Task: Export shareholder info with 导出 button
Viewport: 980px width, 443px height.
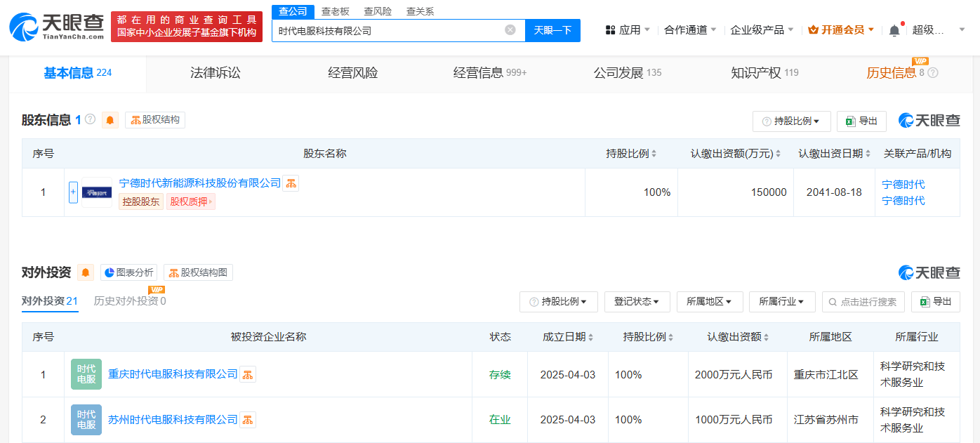Action: point(861,121)
